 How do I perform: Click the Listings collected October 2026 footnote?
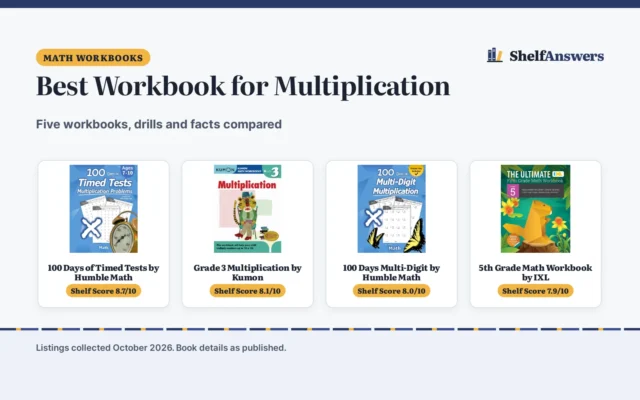tap(161, 348)
